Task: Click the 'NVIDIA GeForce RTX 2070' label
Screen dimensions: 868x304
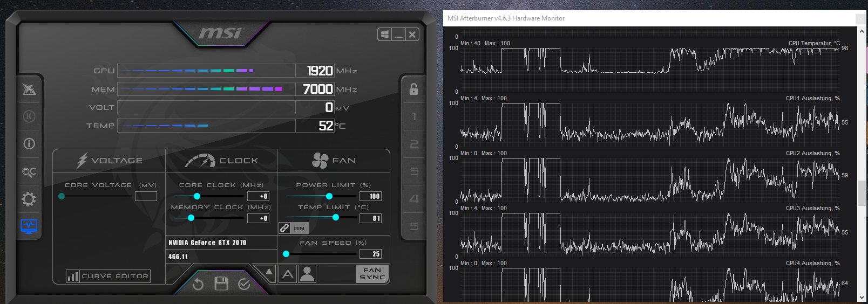Action: point(207,243)
